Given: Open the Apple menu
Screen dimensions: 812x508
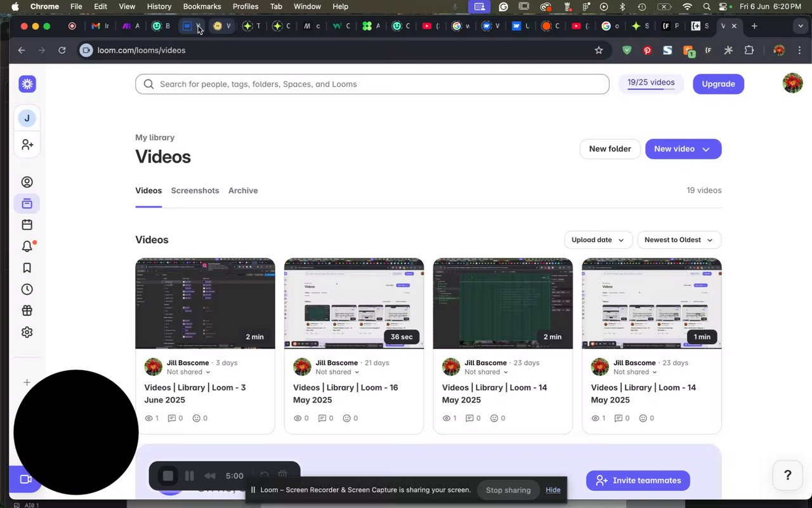Looking at the screenshot, I should [15, 6].
